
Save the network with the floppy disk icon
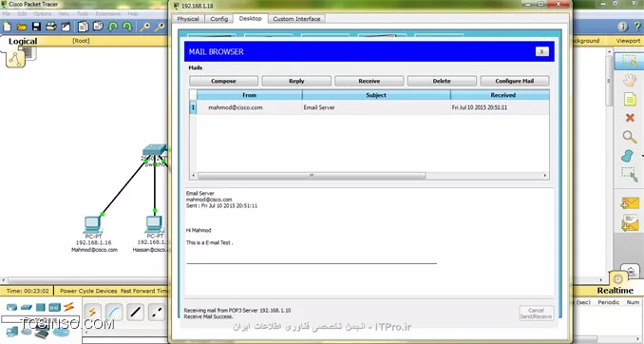(36, 28)
